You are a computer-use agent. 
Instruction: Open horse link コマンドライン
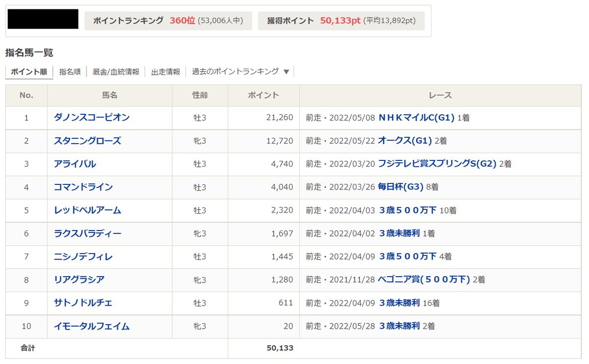tap(83, 187)
